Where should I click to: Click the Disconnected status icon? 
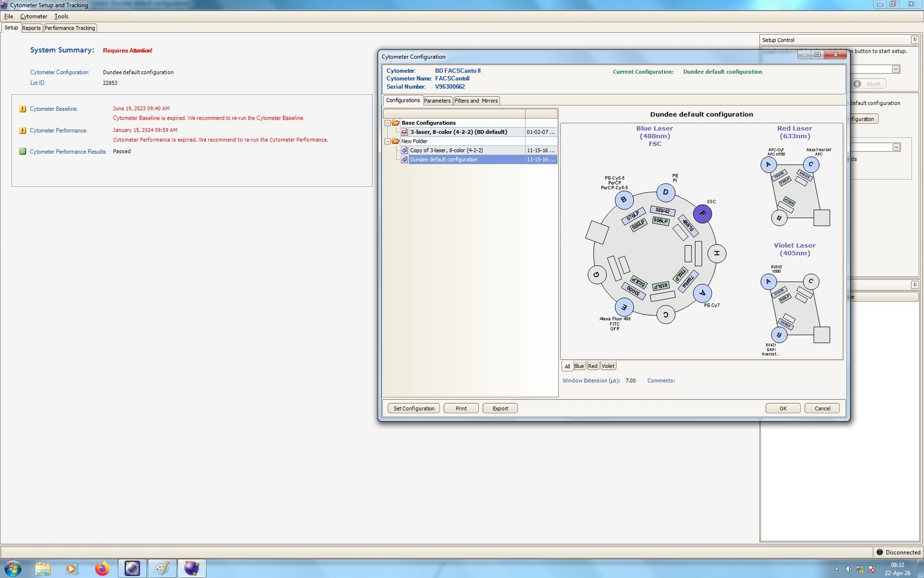880,552
